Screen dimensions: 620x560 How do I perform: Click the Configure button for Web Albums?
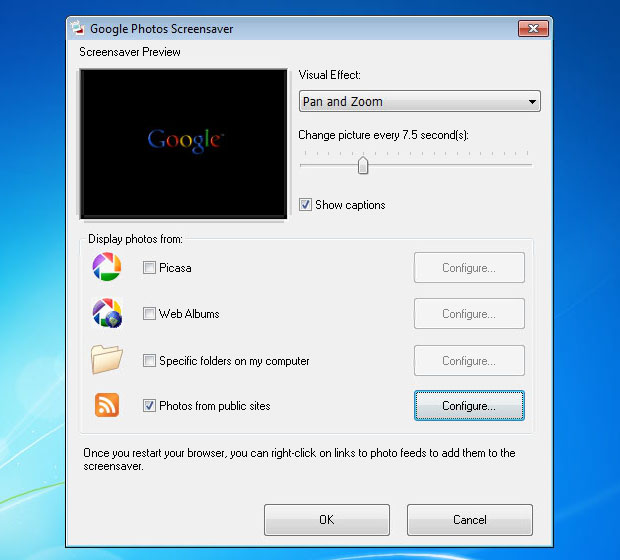click(x=469, y=314)
